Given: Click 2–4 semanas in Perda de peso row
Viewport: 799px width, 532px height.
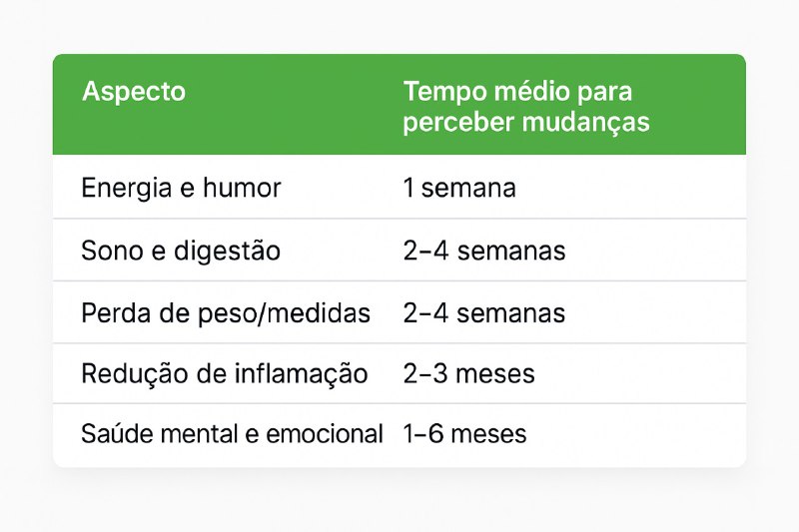Looking at the screenshot, I should 484,313.
